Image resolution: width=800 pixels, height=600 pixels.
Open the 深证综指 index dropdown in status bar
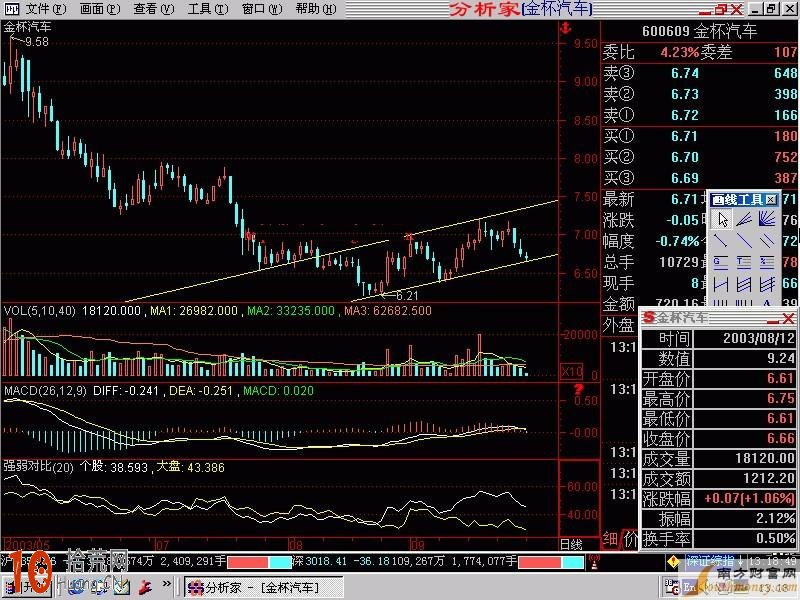(714, 561)
